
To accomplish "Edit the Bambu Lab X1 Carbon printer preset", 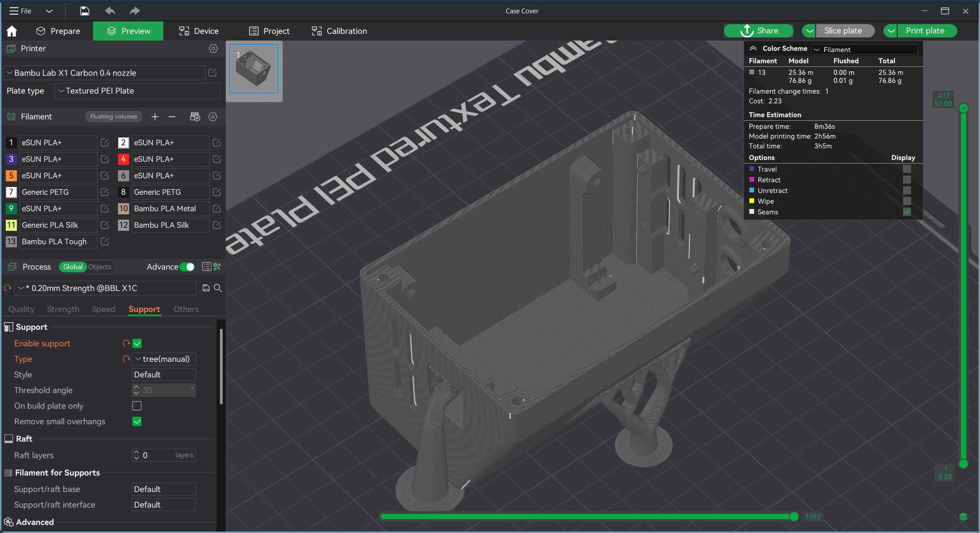I will [x=212, y=73].
